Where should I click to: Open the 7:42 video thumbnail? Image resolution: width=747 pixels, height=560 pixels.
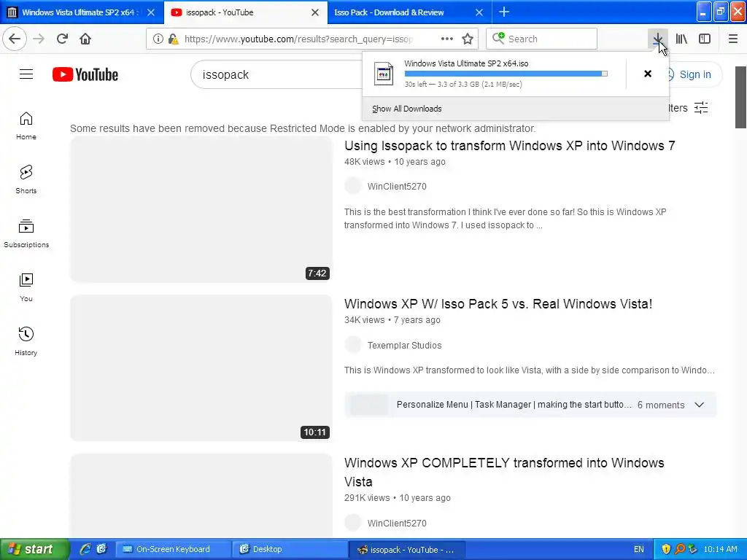[201, 209]
